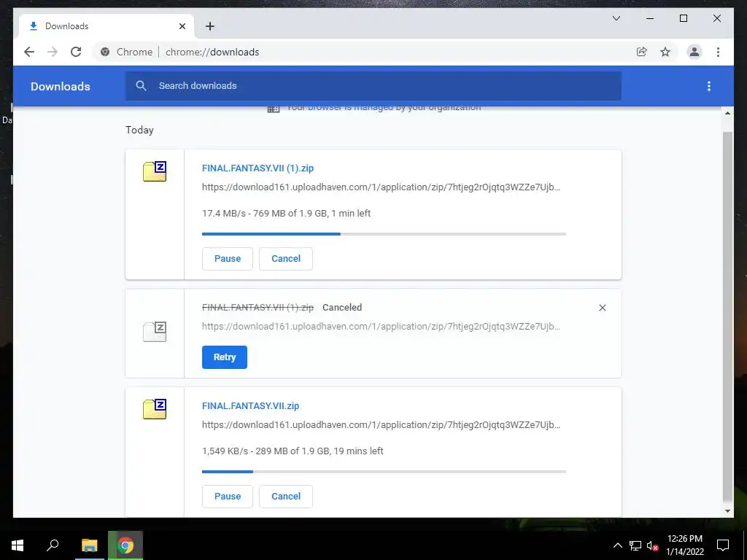747x560 pixels.
Task: Focus the Search downloads field
Action: click(x=373, y=86)
